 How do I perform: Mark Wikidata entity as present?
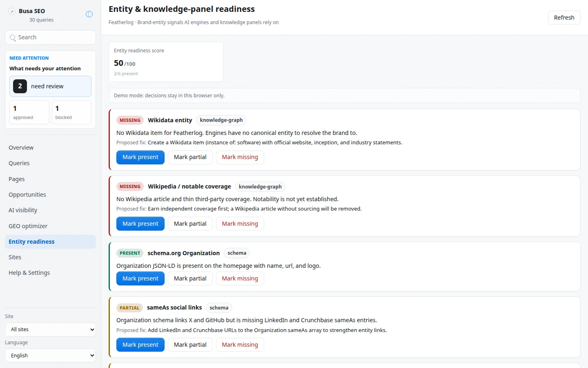pos(140,157)
